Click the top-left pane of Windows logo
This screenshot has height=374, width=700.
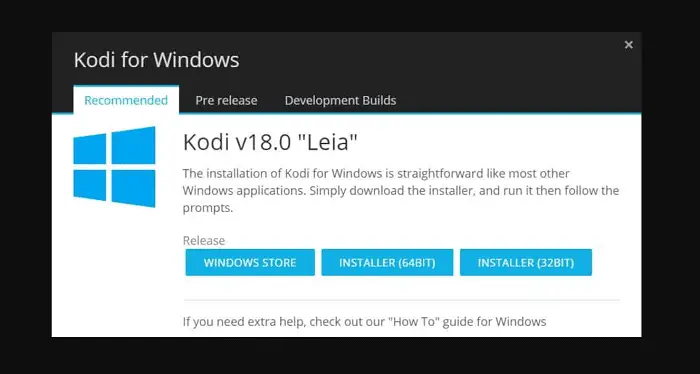point(90,149)
